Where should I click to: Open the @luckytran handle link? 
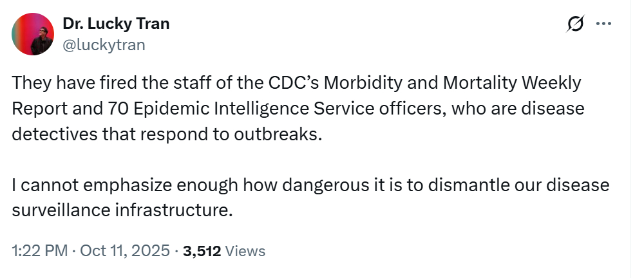click(104, 44)
